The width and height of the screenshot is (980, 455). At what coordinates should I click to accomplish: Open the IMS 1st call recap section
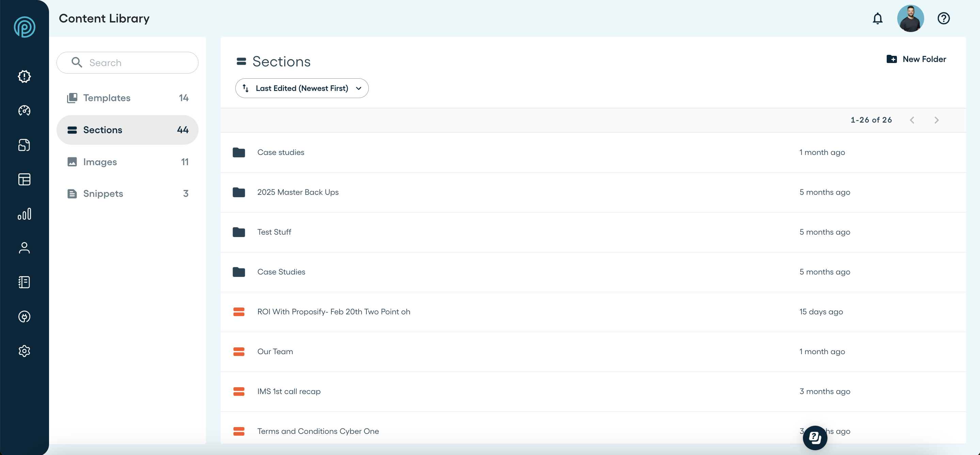coord(593,391)
